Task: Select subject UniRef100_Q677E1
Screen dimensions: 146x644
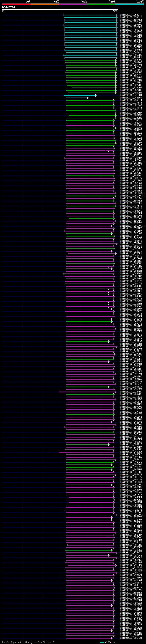Action: coord(131,47)
